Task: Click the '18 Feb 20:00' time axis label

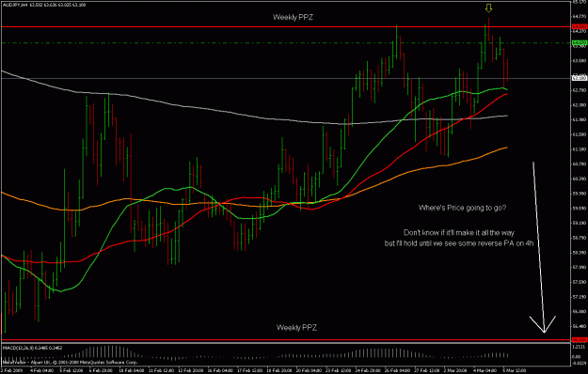Action: click(x=278, y=370)
